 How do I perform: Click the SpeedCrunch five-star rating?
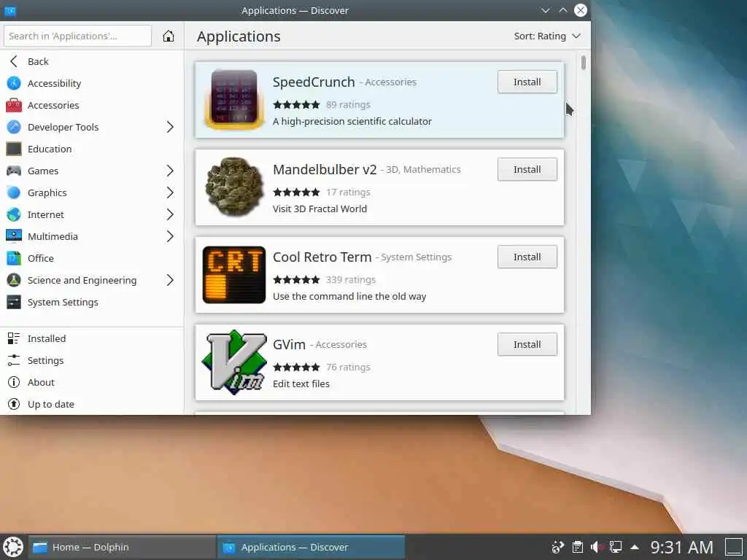click(x=296, y=105)
